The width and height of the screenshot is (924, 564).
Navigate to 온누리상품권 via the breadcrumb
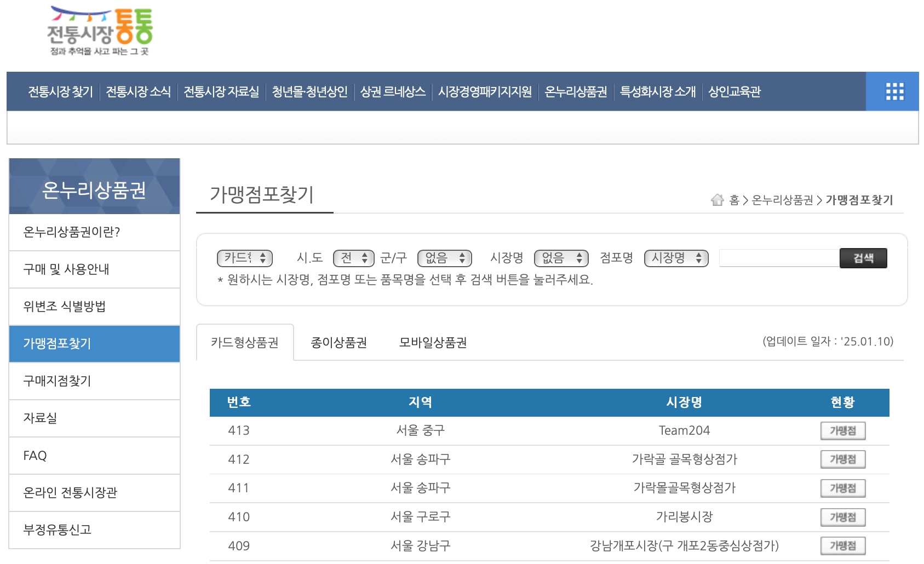tap(782, 200)
